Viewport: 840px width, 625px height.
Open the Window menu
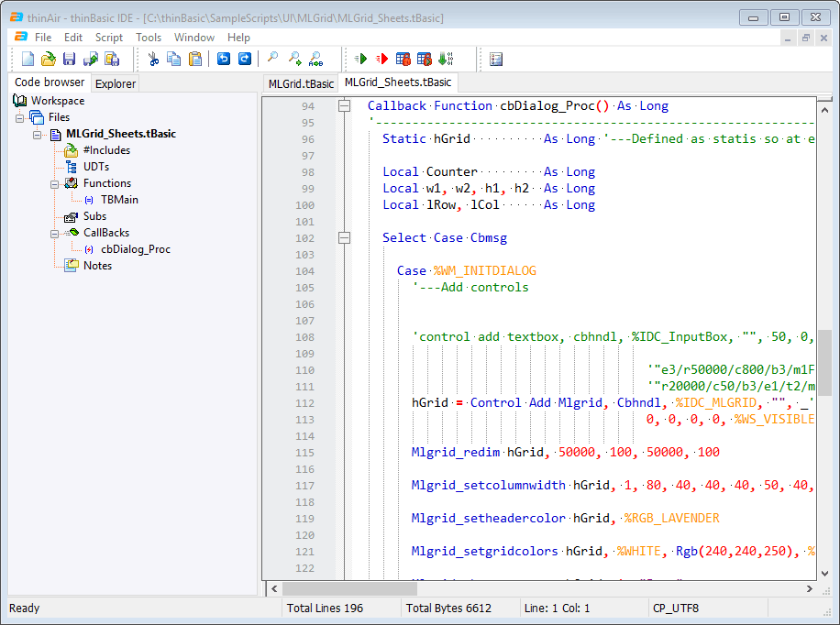(x=193, y=38)
